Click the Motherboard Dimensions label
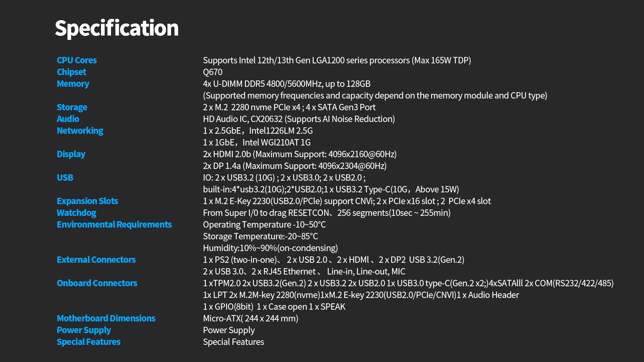Image resolution: width=644 pixels, height=362 pixels. point(106,318)
